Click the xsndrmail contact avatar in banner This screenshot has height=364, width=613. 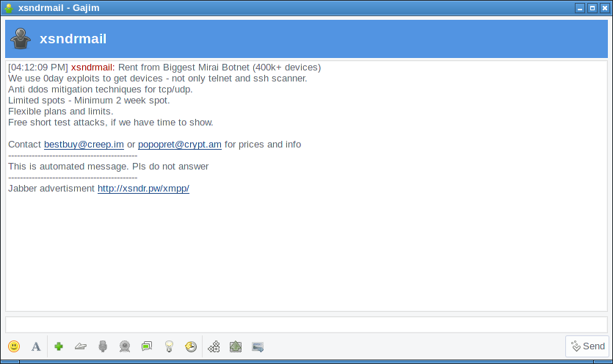click(21, 39)
